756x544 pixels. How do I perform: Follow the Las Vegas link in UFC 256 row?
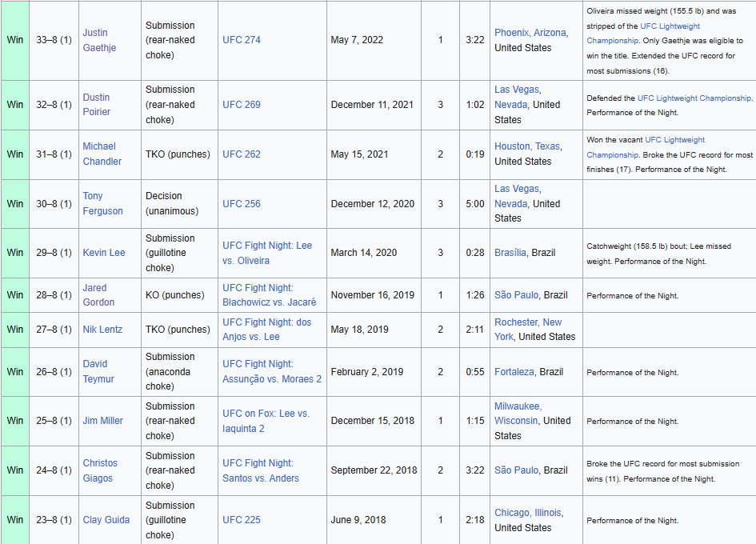518,189
